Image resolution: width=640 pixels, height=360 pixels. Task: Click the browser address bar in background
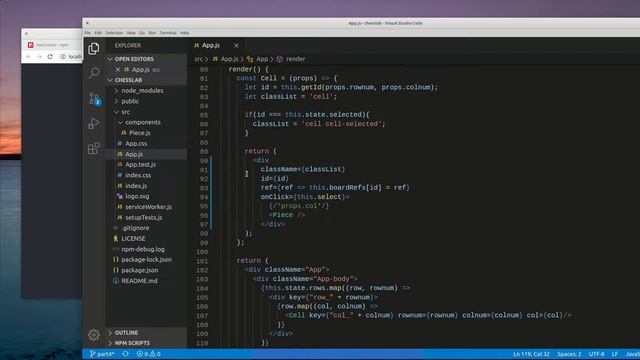click(70, 57)
